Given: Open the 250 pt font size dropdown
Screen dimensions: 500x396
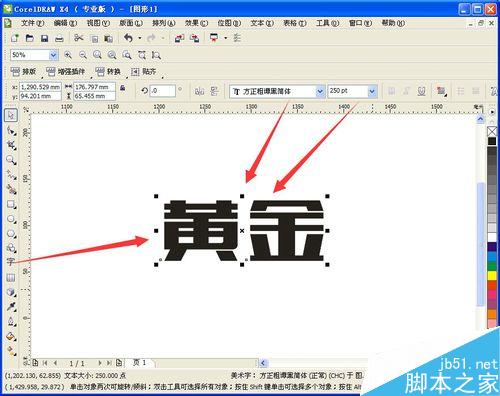Looking at the screenshot, I should click(x=372, y=91).
